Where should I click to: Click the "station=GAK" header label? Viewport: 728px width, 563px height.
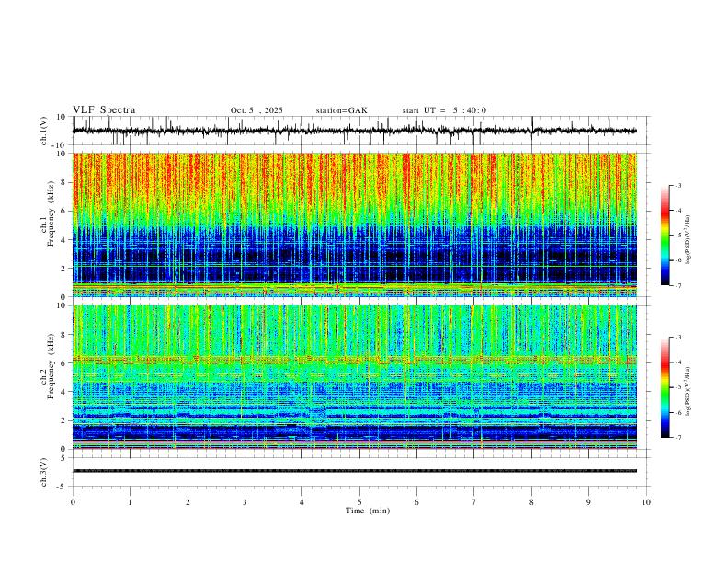click(342, 110)
